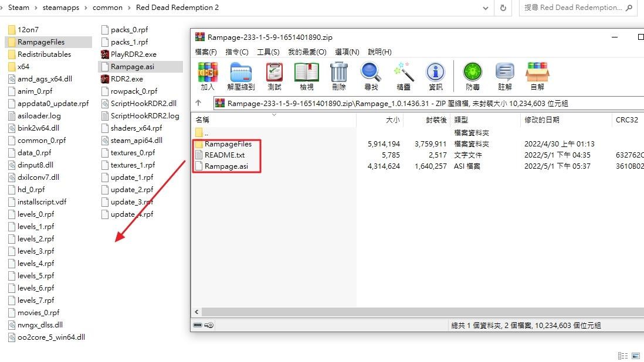This screenshot has width=644, height=362.
Task: Click the drive/key icon in WinRAR status bar
Action: 204,325
